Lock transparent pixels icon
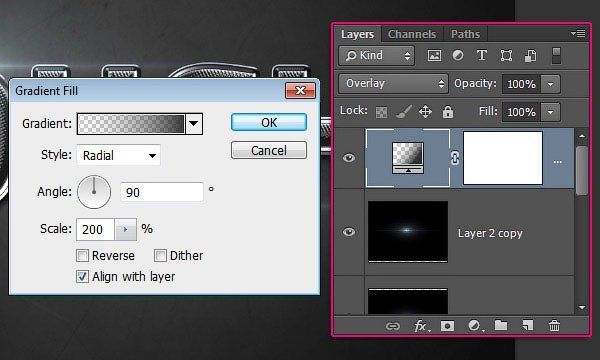The width and height of the screenshot is (600, 360). pyautogui.click(x=381, y=112)
